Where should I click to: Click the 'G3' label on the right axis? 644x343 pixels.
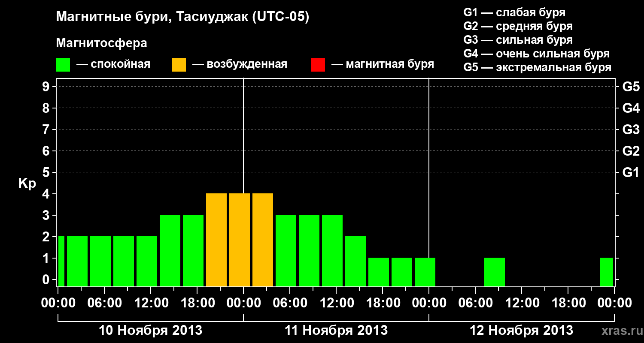click(x=631, y=129)
